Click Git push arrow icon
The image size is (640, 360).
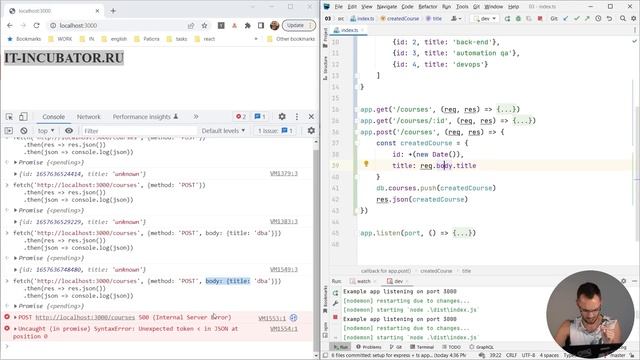click(x=587, y=18)
